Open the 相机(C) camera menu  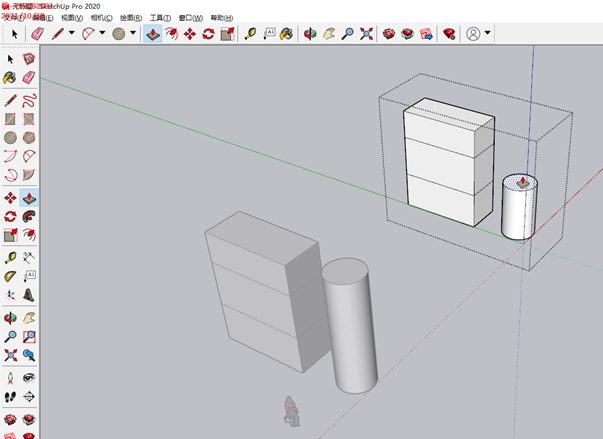pyautogui.click(x=101, y=18)
